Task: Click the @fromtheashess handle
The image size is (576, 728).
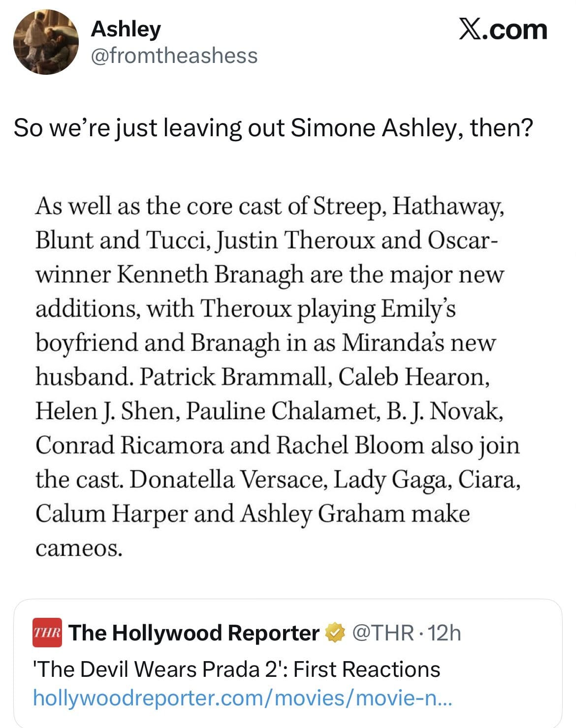Action: (174, 56)
